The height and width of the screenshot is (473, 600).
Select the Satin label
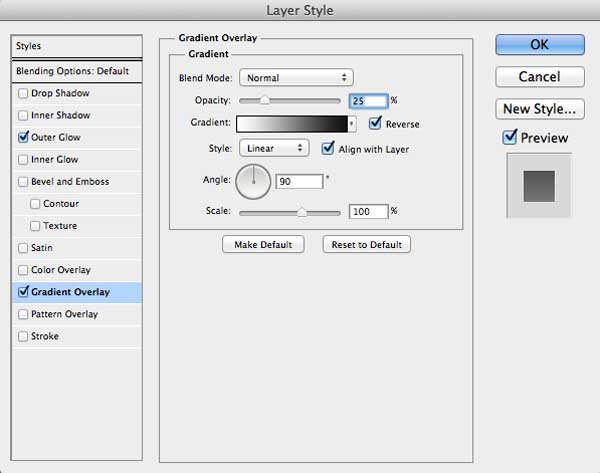point(42,248)
